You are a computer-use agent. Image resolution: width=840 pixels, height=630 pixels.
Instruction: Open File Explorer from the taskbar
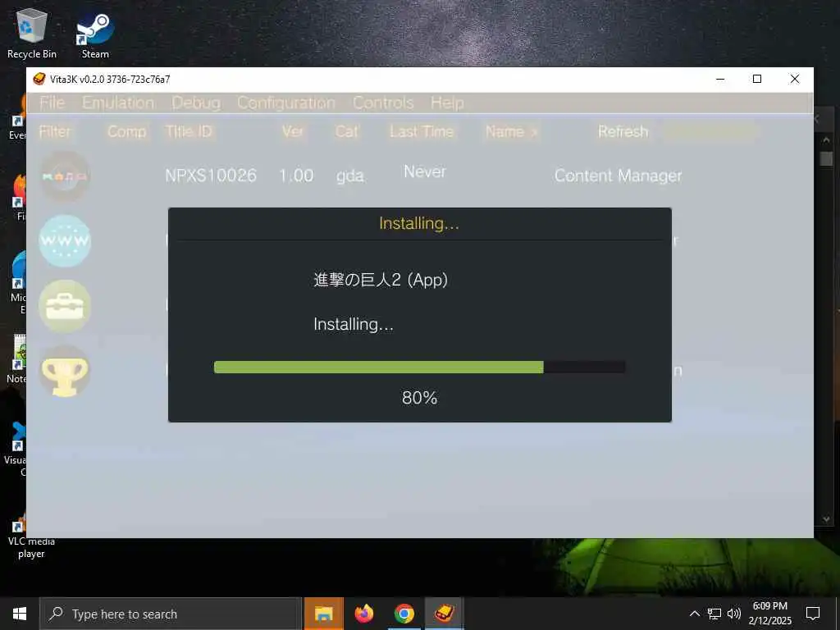(323, 614)
